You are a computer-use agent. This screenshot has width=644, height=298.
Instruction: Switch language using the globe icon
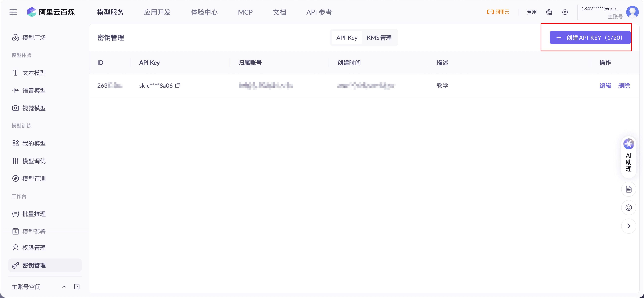pyautogui.click(x=549, y=12)
